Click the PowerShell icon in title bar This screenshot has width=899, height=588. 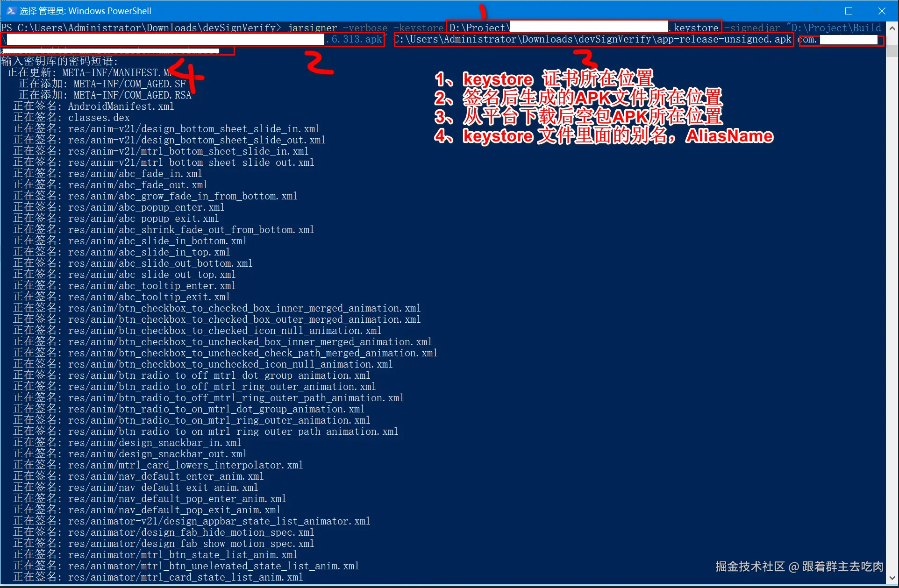(10, 11)
